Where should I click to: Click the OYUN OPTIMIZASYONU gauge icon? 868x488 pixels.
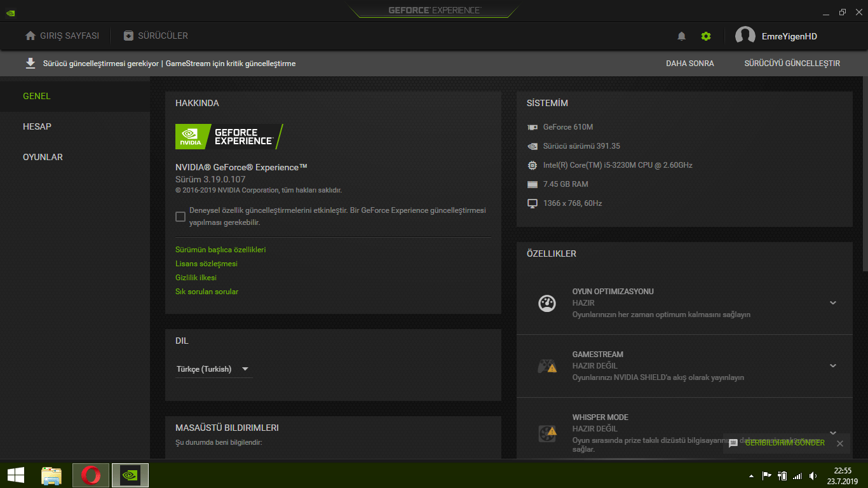click(x=547, y=303)
